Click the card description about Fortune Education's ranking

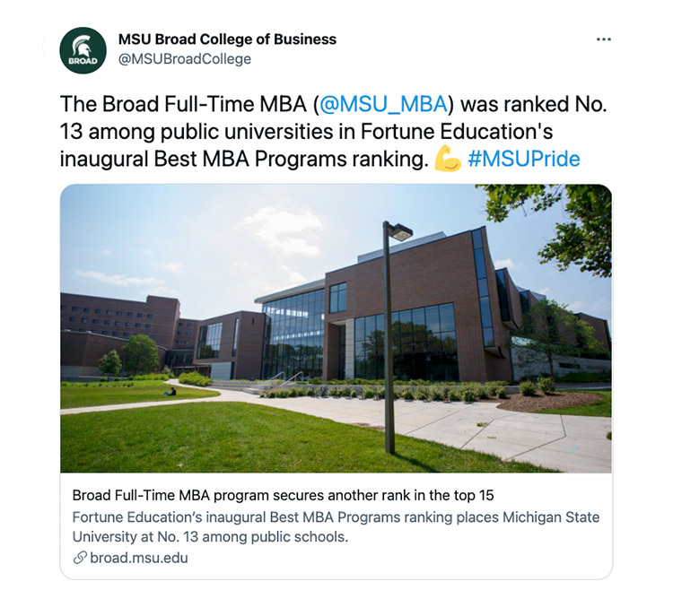[336, 517]
